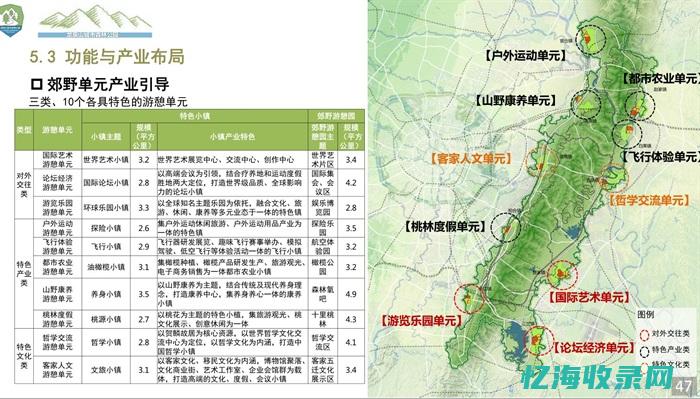
Task: Click the value '4.3' in the 桃源小镇 row
Action: (351, 320)
